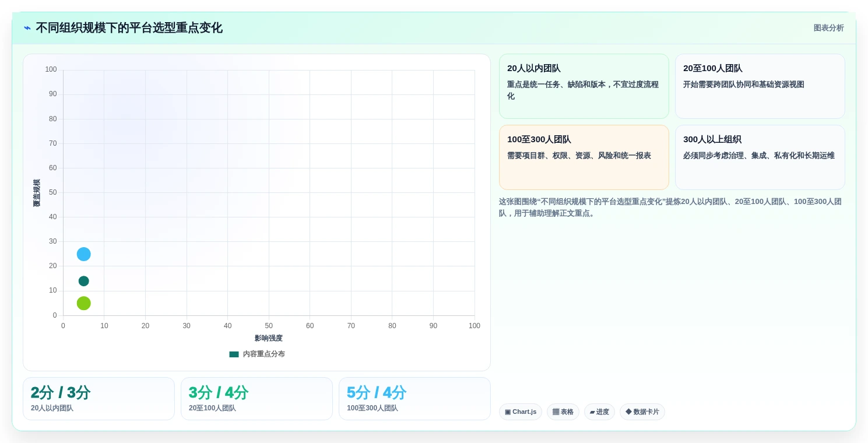Click the diamond icon on 数据卡片 tag

point(628,412)
